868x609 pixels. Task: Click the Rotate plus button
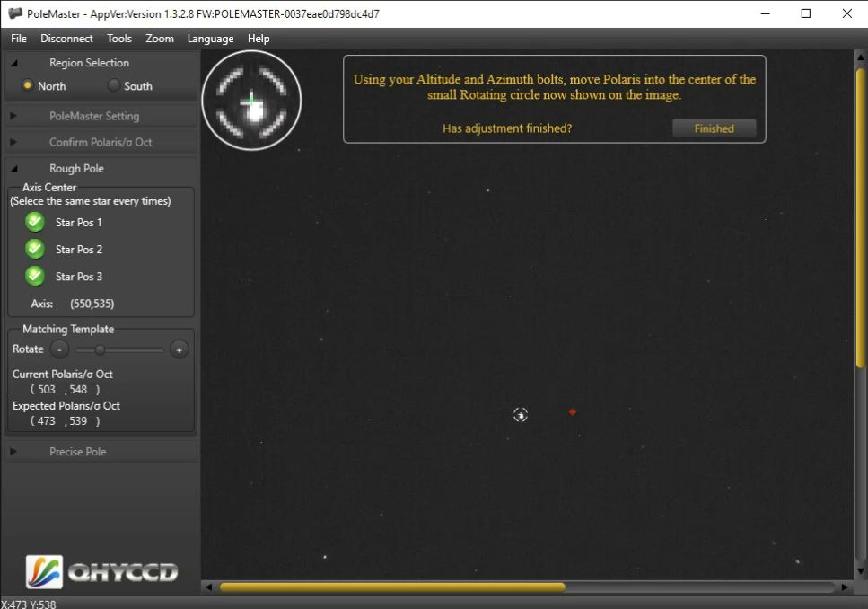point(180,349)
